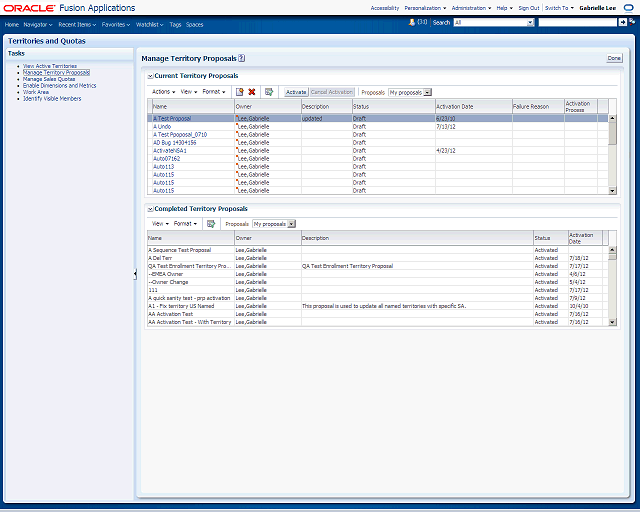Export completed proposals to spreadsheet icon
Viewport: 640px width, 512px height.
tap(211, 224)
